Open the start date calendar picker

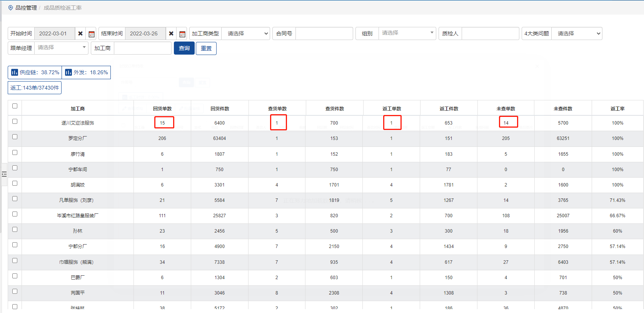(92, 34)
